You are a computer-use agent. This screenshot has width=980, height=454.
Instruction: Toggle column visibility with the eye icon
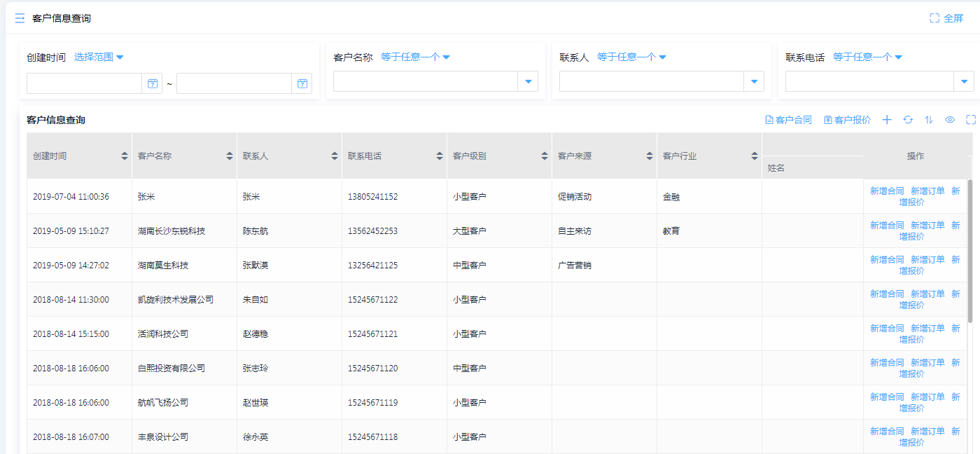pyautogui.click(x=950, y=120)
